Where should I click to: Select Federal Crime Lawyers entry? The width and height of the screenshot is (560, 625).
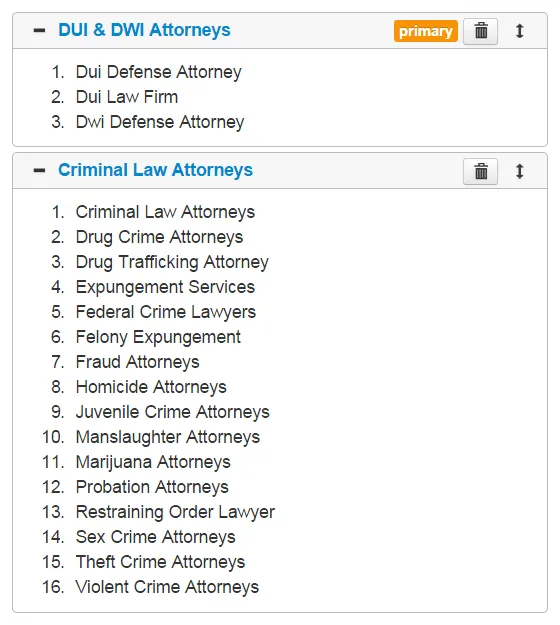(166, 312)
